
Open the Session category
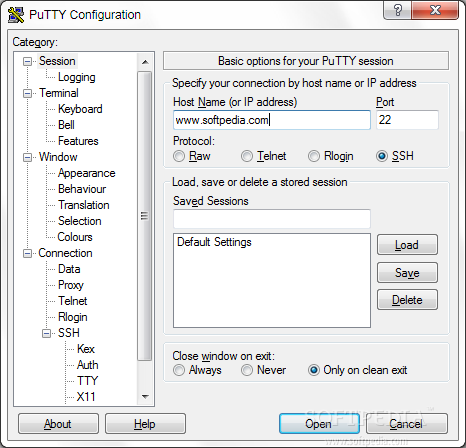(x=57, y=61)
